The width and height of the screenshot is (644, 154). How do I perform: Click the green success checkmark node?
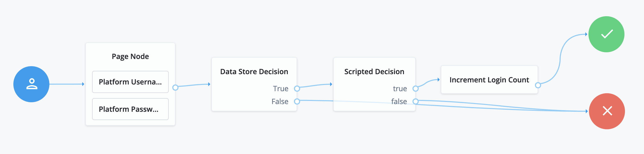pos(606,34)
